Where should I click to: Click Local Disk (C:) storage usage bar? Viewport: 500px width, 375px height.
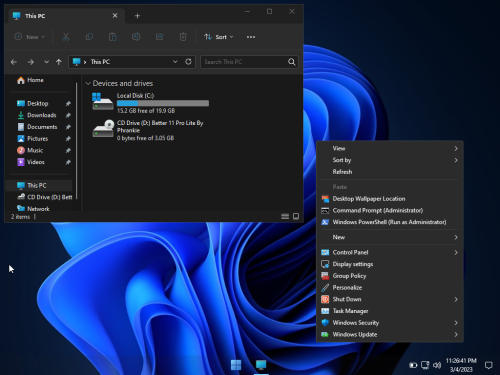163,103
